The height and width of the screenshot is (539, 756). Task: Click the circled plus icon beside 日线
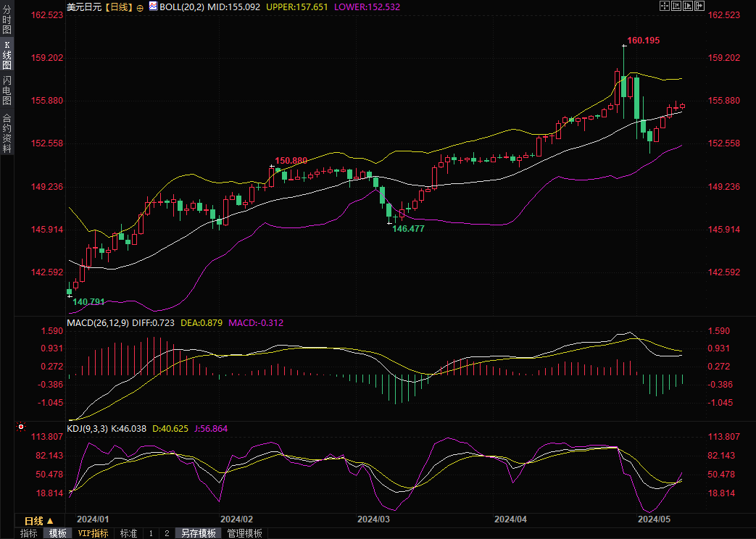click(x=140, y=7)
